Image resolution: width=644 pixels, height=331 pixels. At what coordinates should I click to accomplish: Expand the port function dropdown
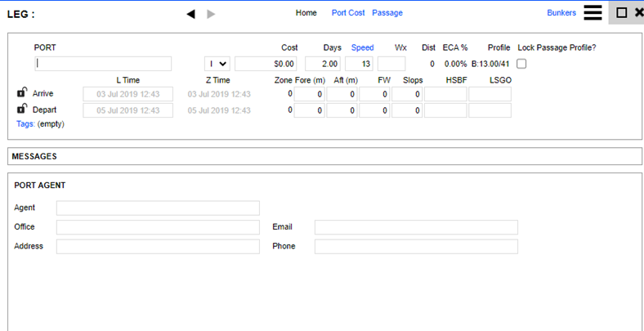(x=217, y=64)
